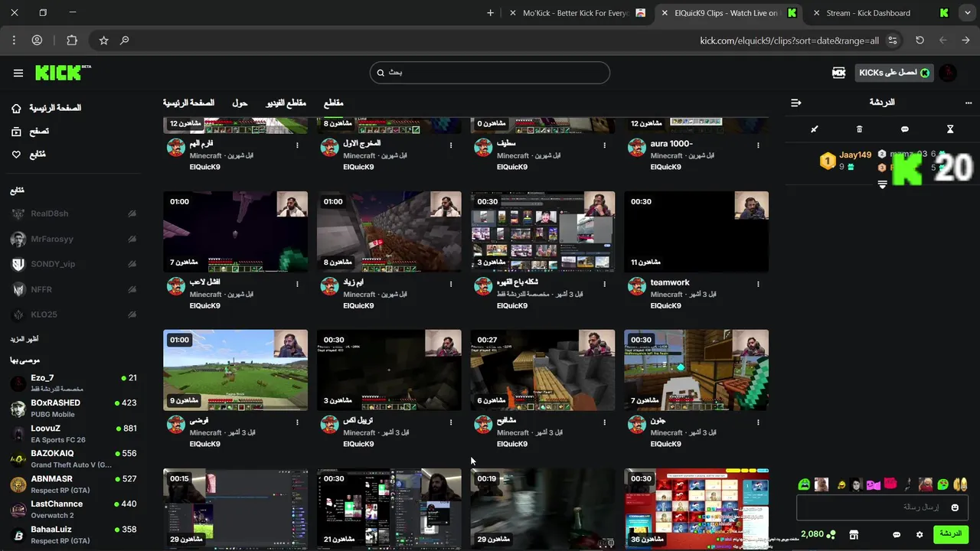The height and width of the screenshot is (551, 980).
Task: Switch to the channel Home tab
Action: tap(188, 103)
